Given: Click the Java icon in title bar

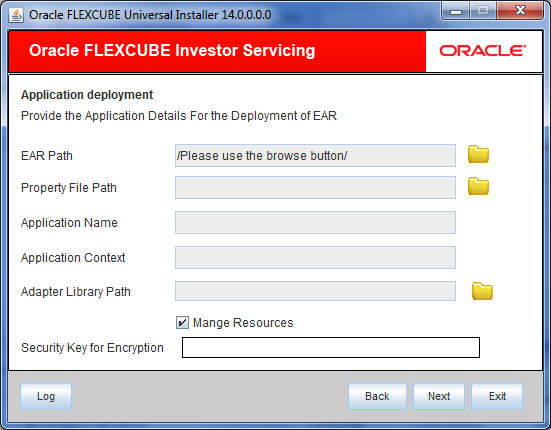Looking at the screenshot, I should point(16,15).
